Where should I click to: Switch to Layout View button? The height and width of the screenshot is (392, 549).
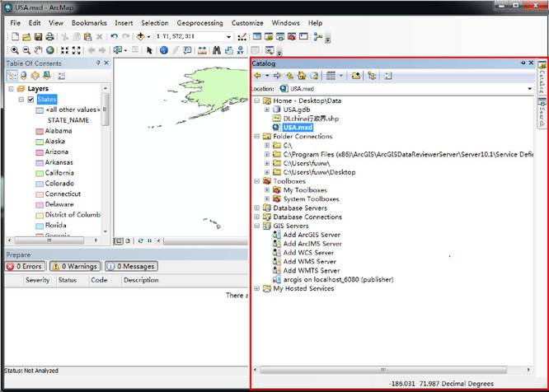(128, 241)
